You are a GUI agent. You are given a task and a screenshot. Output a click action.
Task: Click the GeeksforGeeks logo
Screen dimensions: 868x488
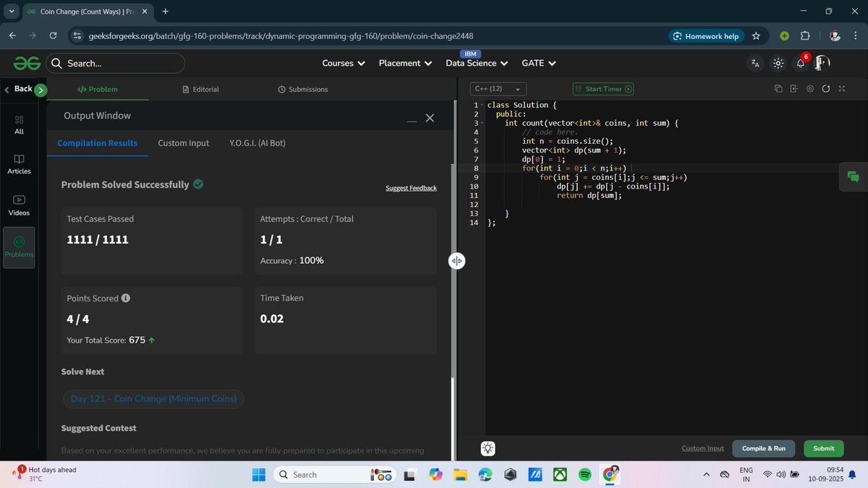coord(26,64)
